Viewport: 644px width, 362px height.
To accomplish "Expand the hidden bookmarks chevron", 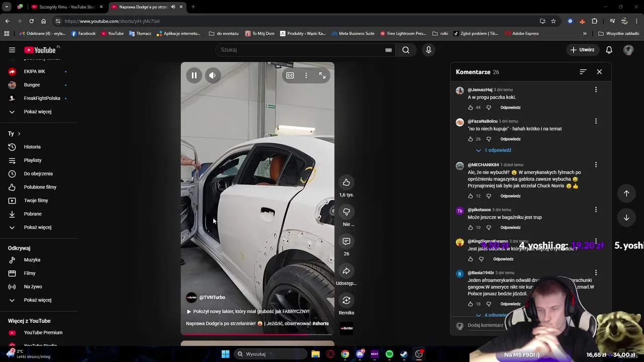I will [585, 34].
